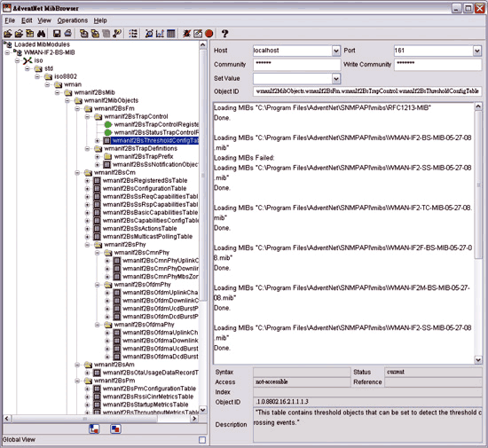Collapse the wmanIf2BsAm node expander
Viewport: 488px width, 448px height.
[77, 365]
